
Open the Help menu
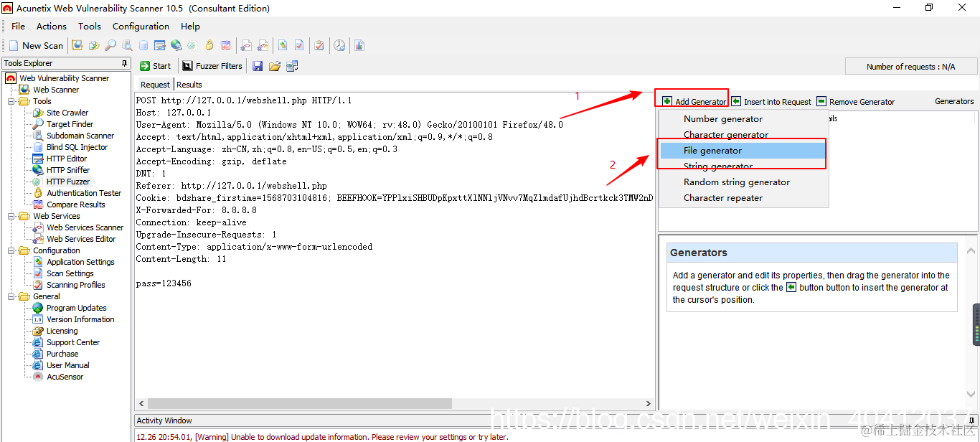[191, 27]
